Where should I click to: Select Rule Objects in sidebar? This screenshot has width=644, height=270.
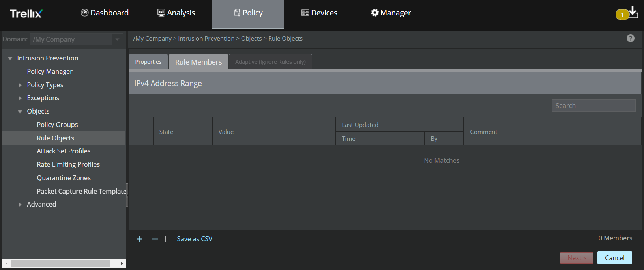point(64,138)
